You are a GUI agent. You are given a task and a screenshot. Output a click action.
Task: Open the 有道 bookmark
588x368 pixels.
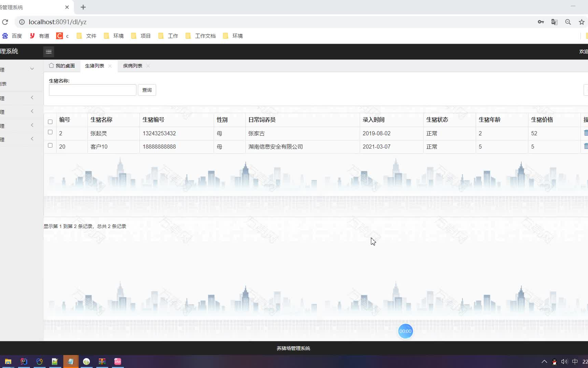click(x=39, y=36)
